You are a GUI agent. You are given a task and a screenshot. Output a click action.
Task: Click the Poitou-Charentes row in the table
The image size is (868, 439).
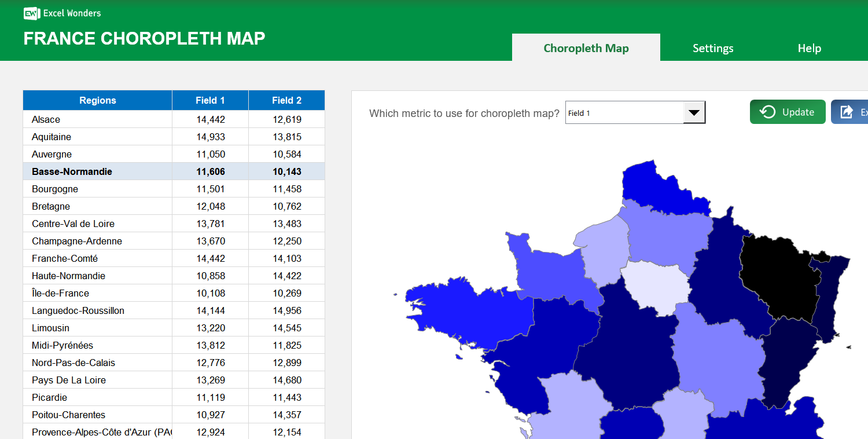97,415
